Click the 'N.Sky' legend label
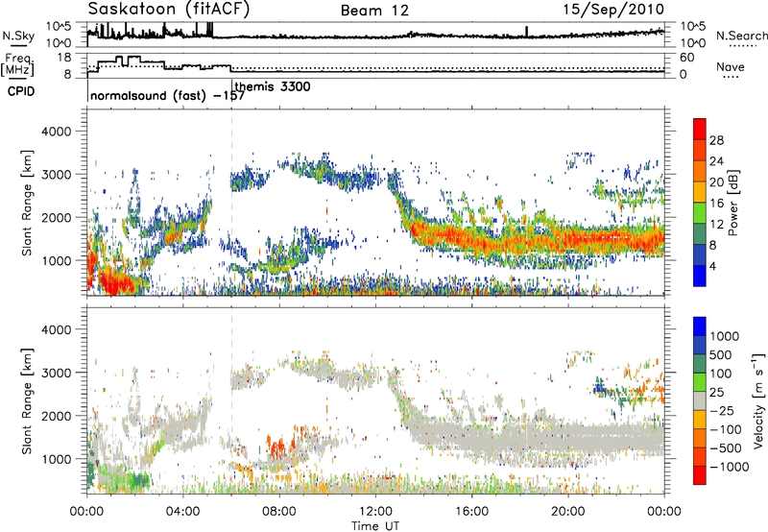Image resolution: width=768 pixels, height=532 pixels. 18,36
